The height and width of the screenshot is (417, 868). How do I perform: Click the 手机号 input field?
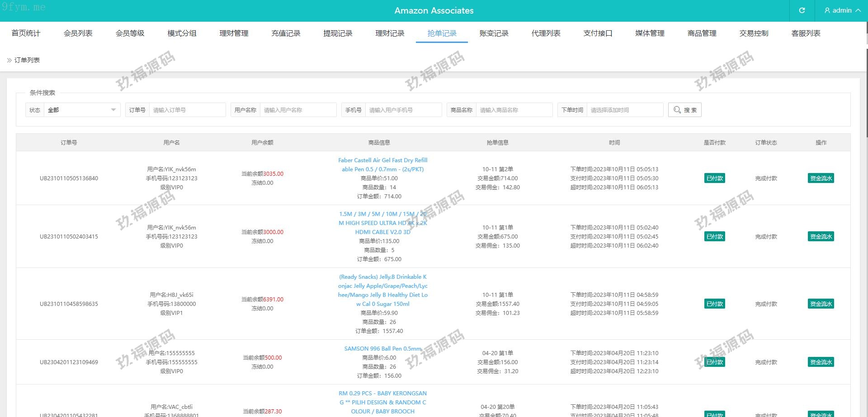[x=403, y=110]
